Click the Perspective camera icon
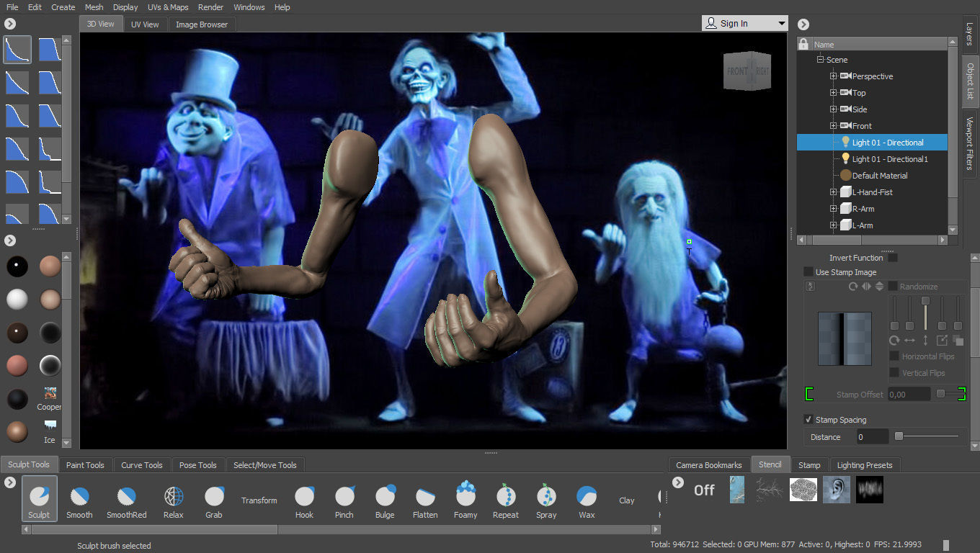980x553 pixels. [845, 76]
